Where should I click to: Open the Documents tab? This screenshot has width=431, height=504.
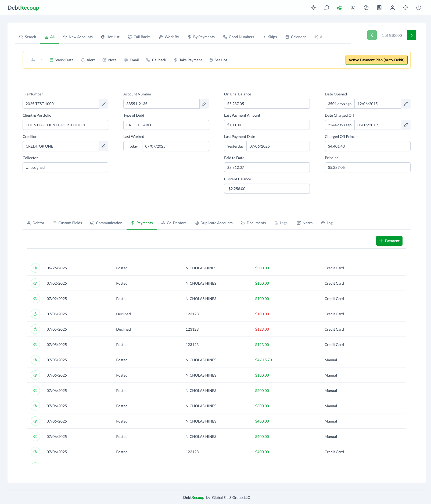(253, 223)
